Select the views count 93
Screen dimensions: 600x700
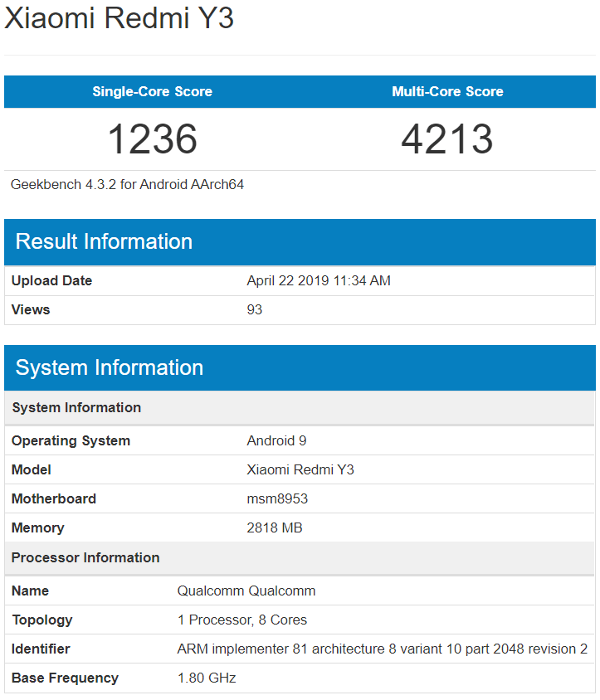coord(254,309)
